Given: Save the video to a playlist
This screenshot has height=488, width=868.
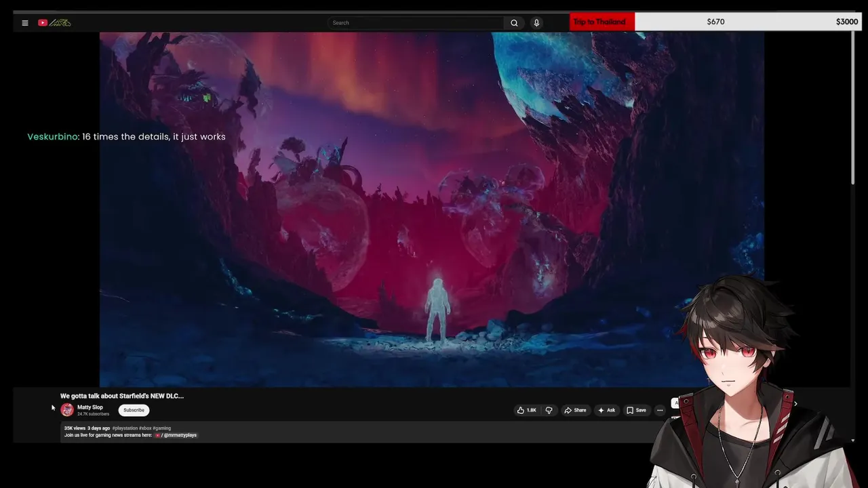Looking at the screenshot, I should click(x=636, y=410).
